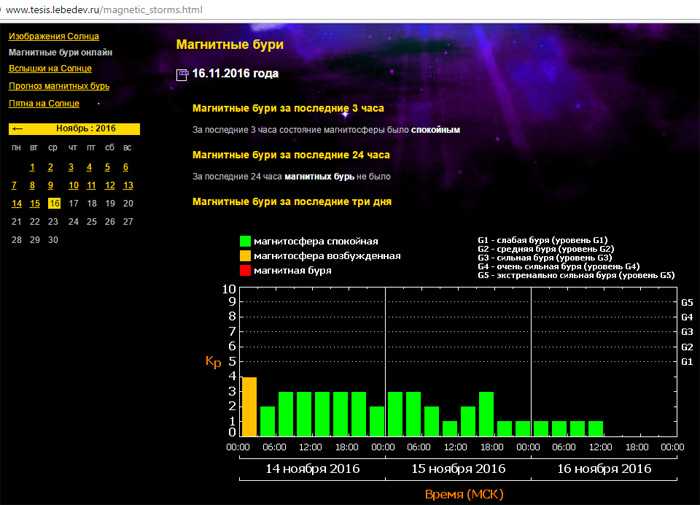
Task: Click heading Магнитные бури за последние три дня
Action: [x=292, y=202]
